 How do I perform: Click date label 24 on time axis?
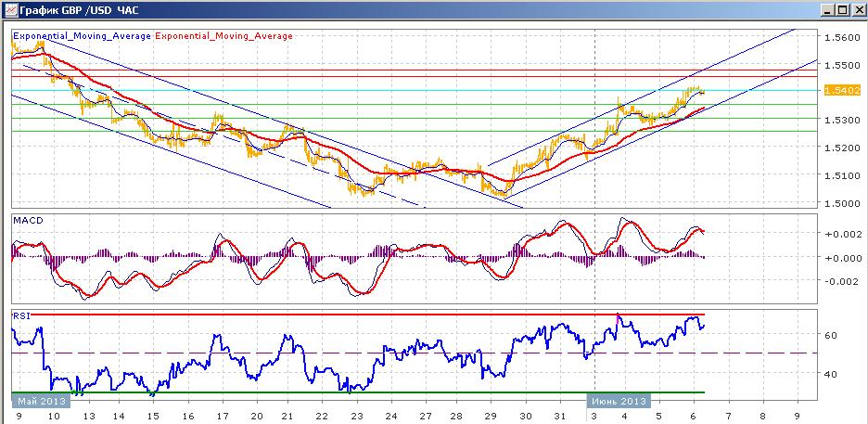390,416
